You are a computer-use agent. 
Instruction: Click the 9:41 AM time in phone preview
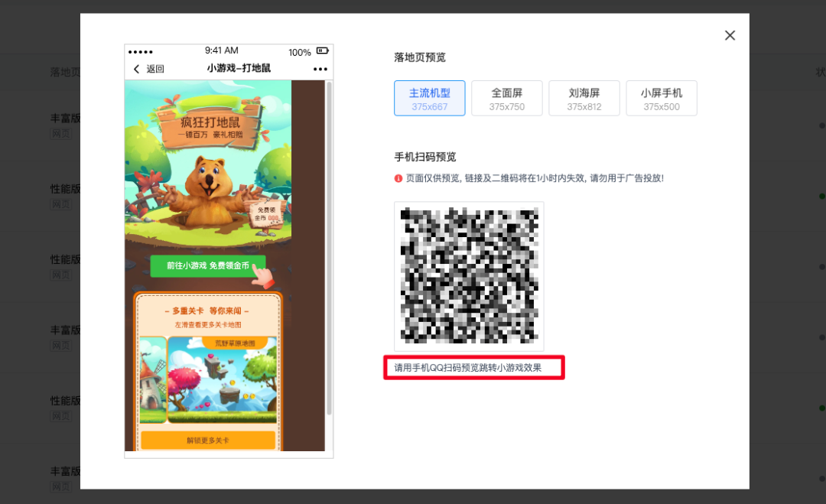click(222, 50)
